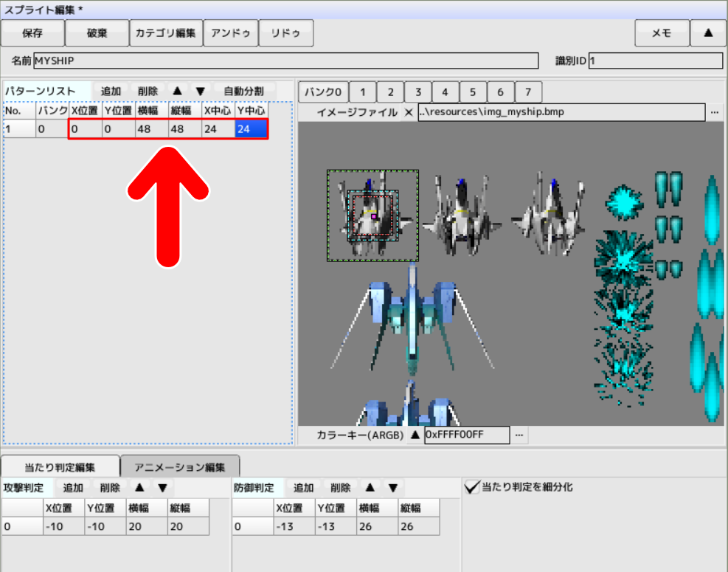Switch to アニメーション編集 tab
This screenshot has width=728, height=572.
tap(180, 467)
